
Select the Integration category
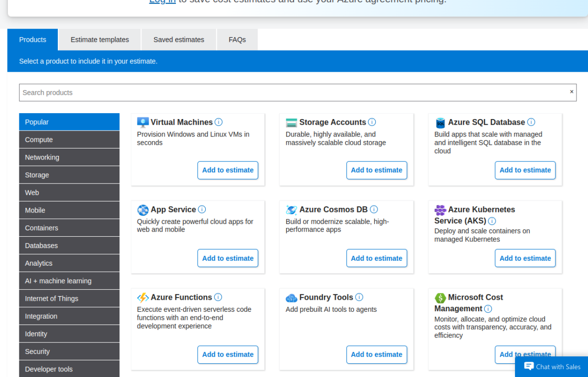[x=69, y=316]
